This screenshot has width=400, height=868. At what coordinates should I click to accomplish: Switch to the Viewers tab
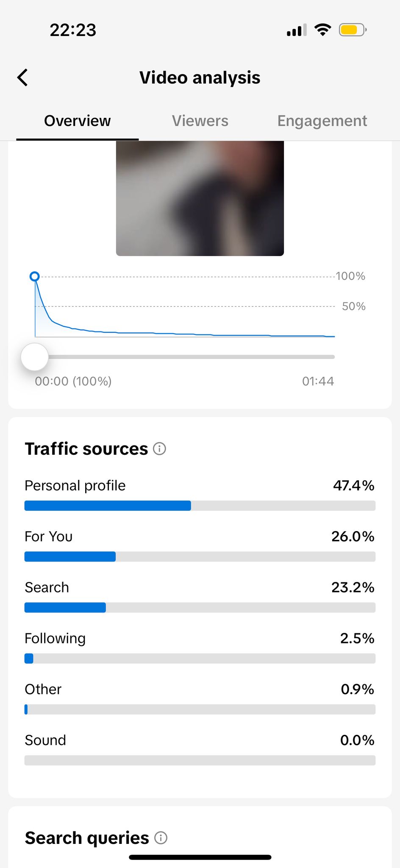[x=200, y=121]
